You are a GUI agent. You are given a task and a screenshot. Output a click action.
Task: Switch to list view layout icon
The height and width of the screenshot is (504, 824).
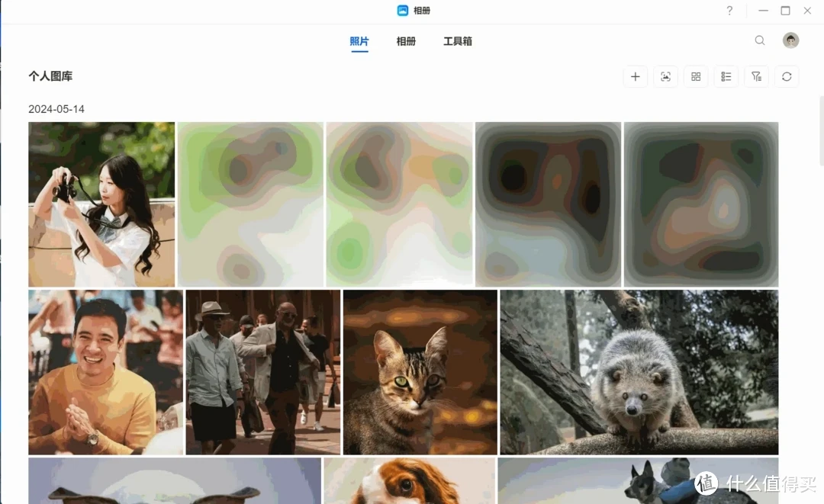[x=726, y=77]
